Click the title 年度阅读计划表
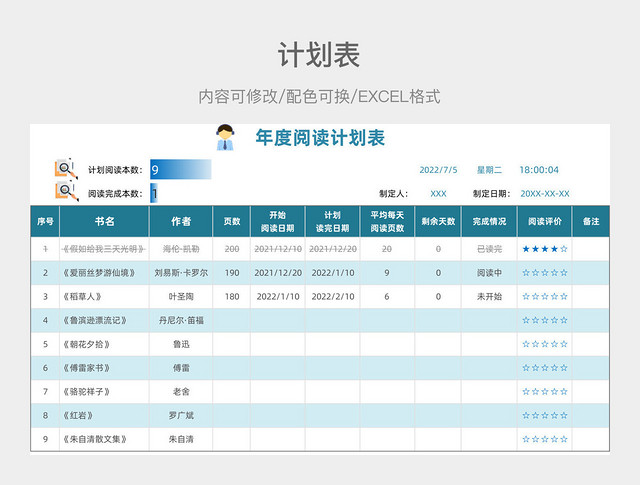Image resolution: width=640 pixels, height=485 pixels. tap(320, 138)
